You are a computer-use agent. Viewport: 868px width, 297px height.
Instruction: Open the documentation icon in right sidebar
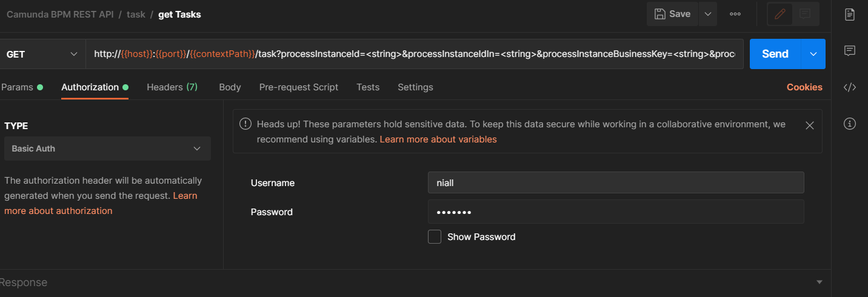(850, 15)
